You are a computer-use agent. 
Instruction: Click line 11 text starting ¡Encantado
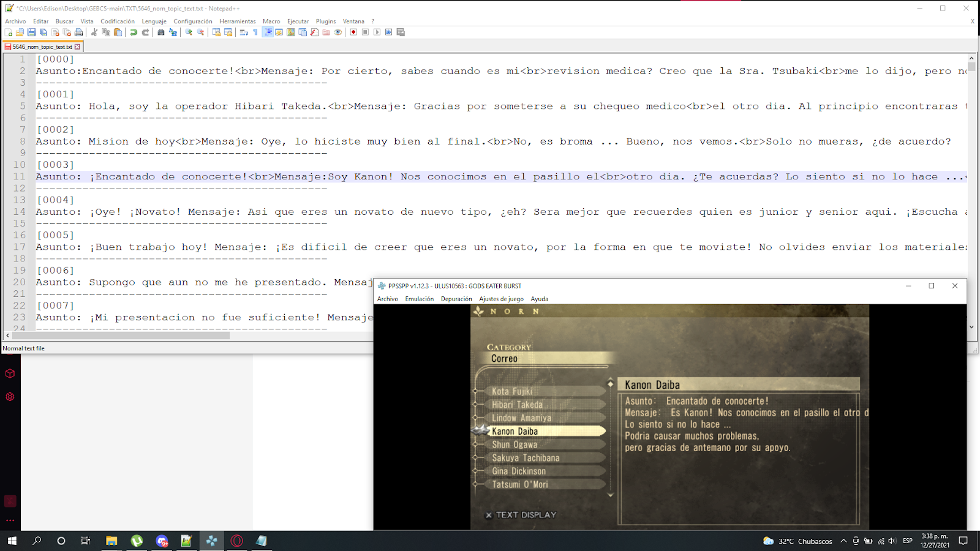point(500,177)
